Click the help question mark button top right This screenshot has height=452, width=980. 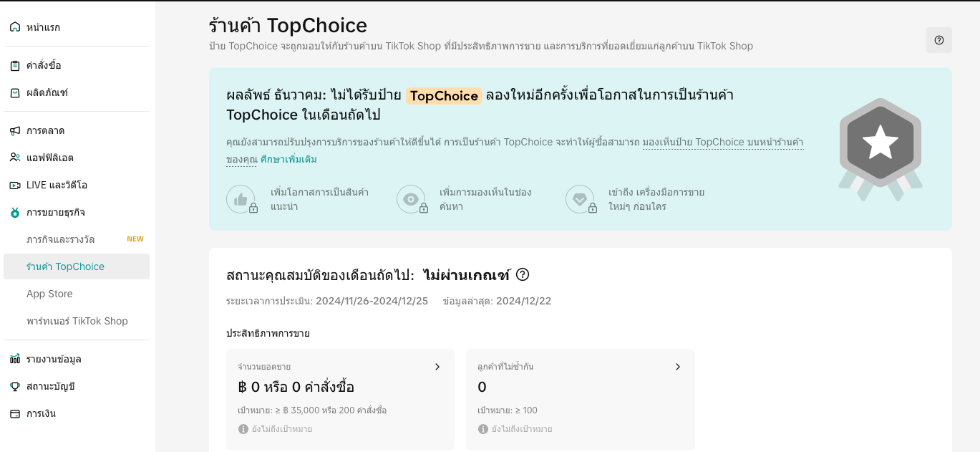938,40
